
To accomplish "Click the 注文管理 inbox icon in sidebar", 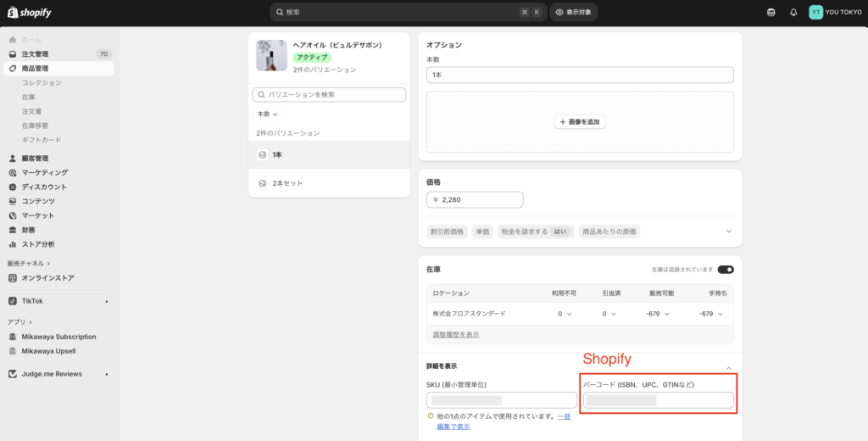I will [13, 54].
